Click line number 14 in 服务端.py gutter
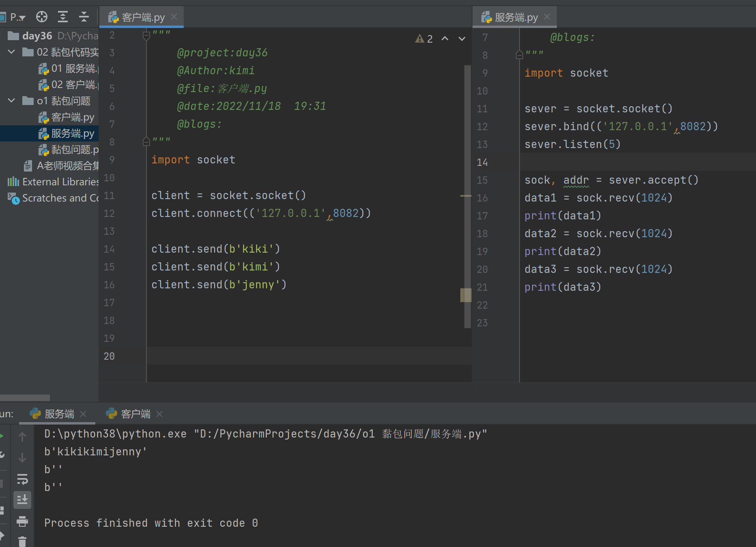Viewport: 756px width, 547px height. point(482,162)
